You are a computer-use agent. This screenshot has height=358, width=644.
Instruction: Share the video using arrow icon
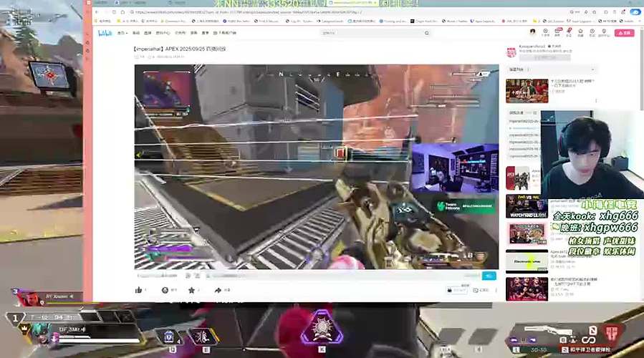(x=218, y=290)
